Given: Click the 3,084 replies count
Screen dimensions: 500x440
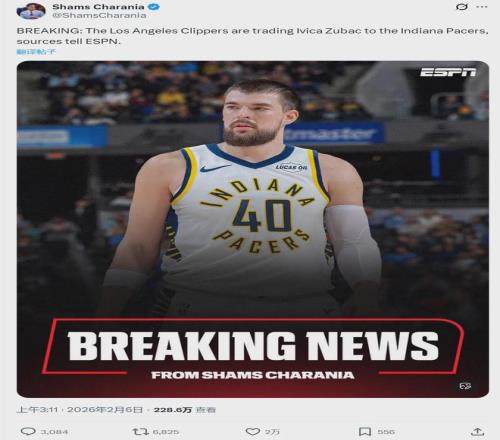Looking at the screenshot, I should point(54,432).
